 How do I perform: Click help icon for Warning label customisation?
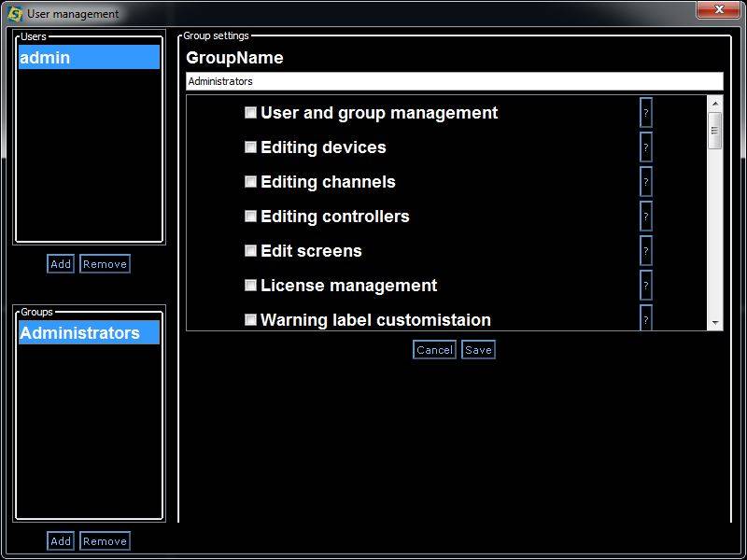tap(645, 318)
